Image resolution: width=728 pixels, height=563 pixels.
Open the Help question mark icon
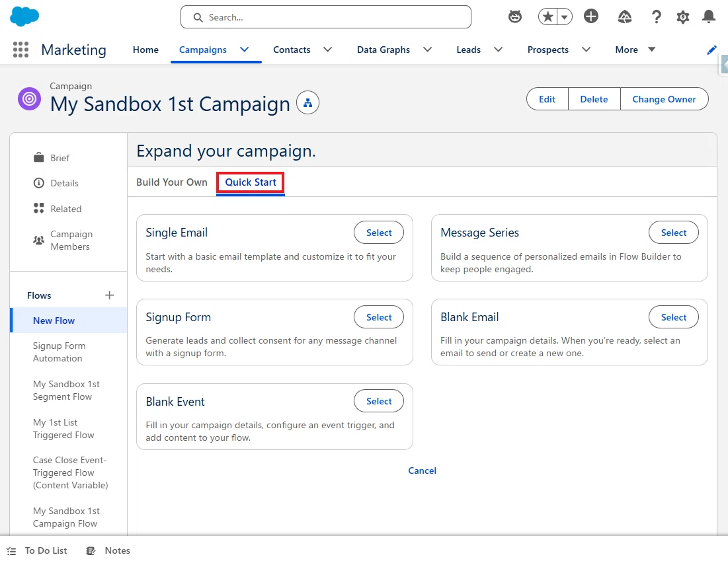click(656, 17)
